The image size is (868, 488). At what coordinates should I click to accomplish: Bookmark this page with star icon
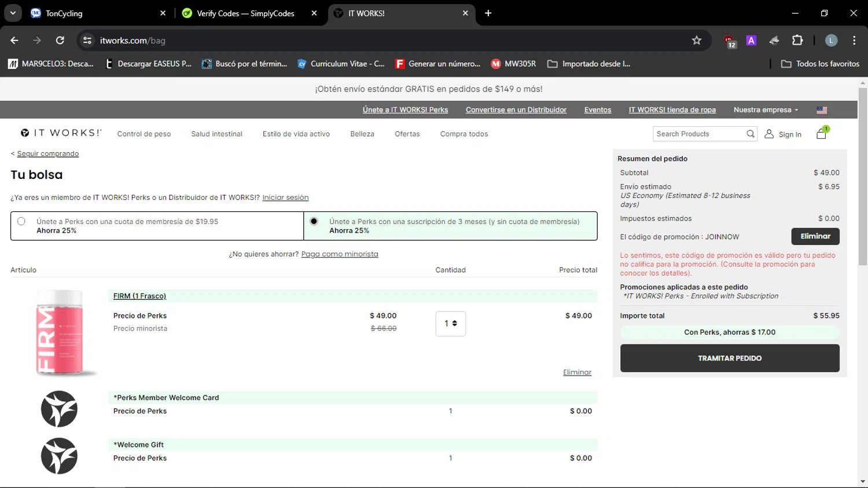pos(697,41)
